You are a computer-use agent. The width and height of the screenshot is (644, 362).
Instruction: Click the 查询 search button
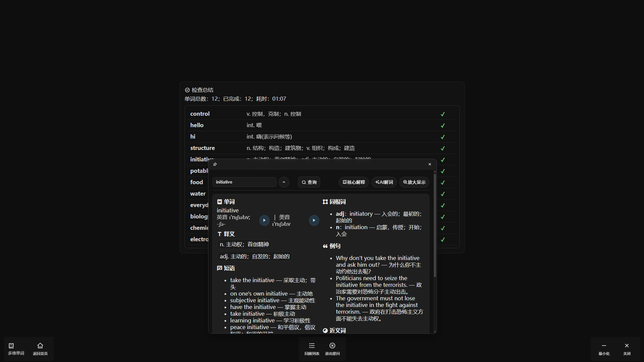click(309, 182)
